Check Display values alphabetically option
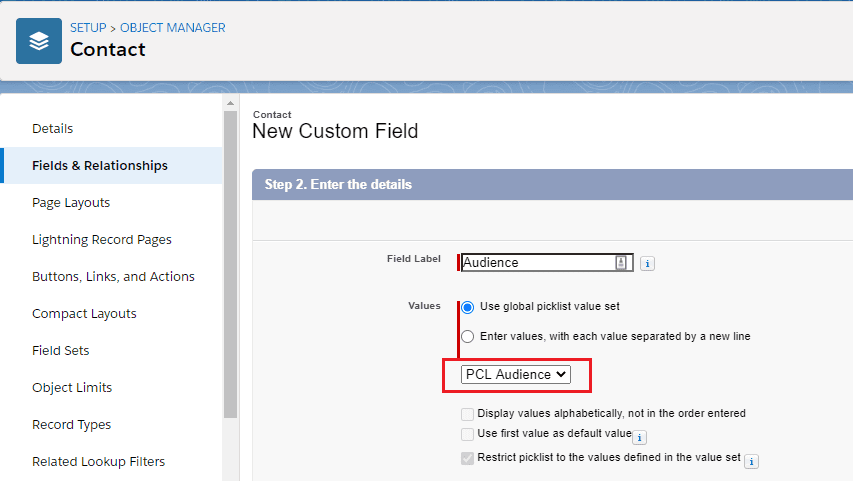The width and height of the screenshot is (854, 487). click(x=467, y=414)
